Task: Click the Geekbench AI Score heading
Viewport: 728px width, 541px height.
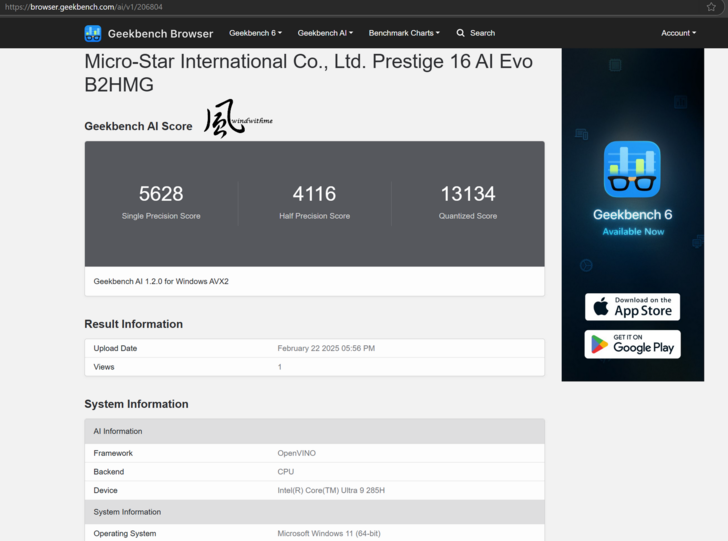Action: coord(138,126)
